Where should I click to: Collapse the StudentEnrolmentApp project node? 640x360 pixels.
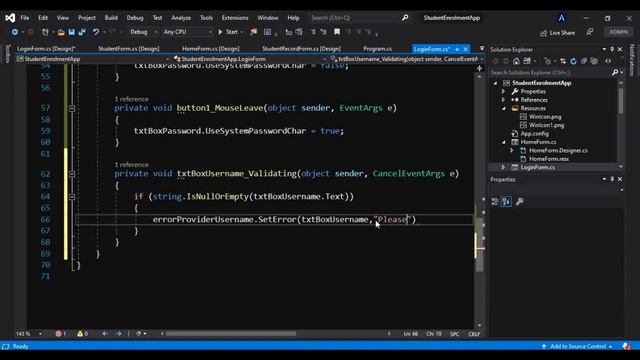496,83
